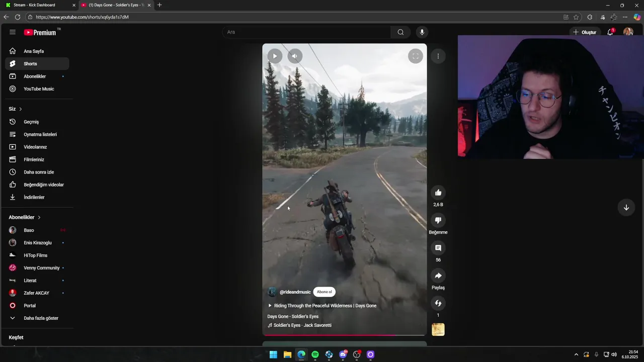Open a new browser tab
The image size is (644, 362).
(159, 5)
